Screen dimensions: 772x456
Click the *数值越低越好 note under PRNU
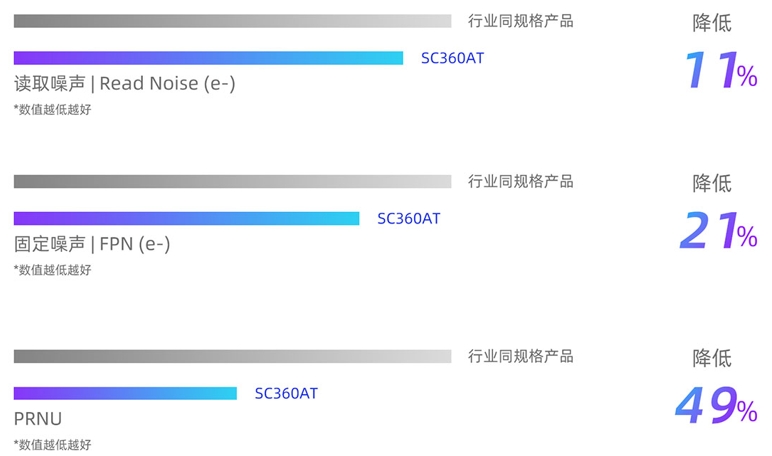[x=53, y=445]
